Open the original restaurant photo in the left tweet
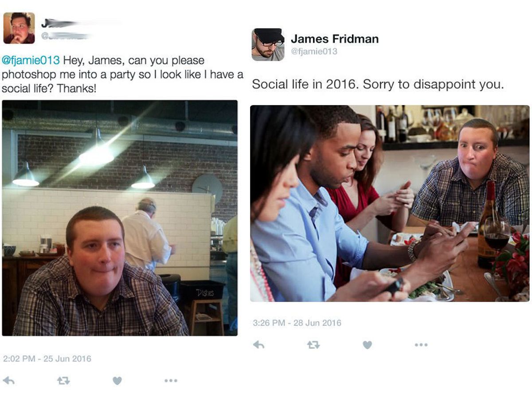 pyautogui.click(x=120, y=218)
